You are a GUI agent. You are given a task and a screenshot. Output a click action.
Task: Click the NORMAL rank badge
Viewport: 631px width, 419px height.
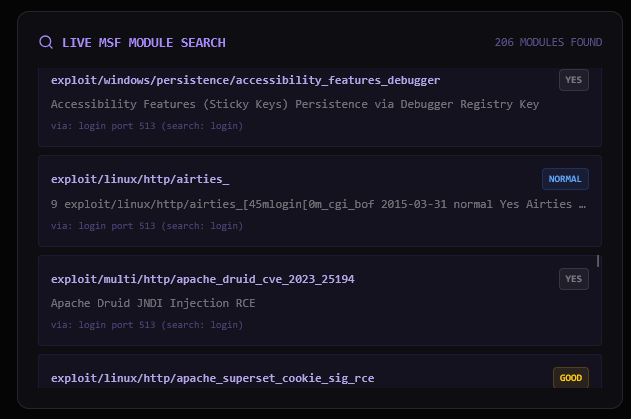click(x=565, y=179)
